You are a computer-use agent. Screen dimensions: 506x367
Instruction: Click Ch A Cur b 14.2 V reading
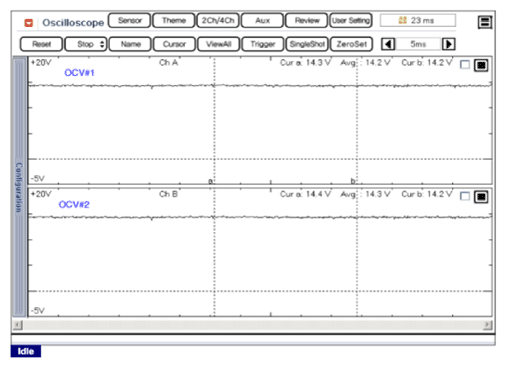click(427, 63)
